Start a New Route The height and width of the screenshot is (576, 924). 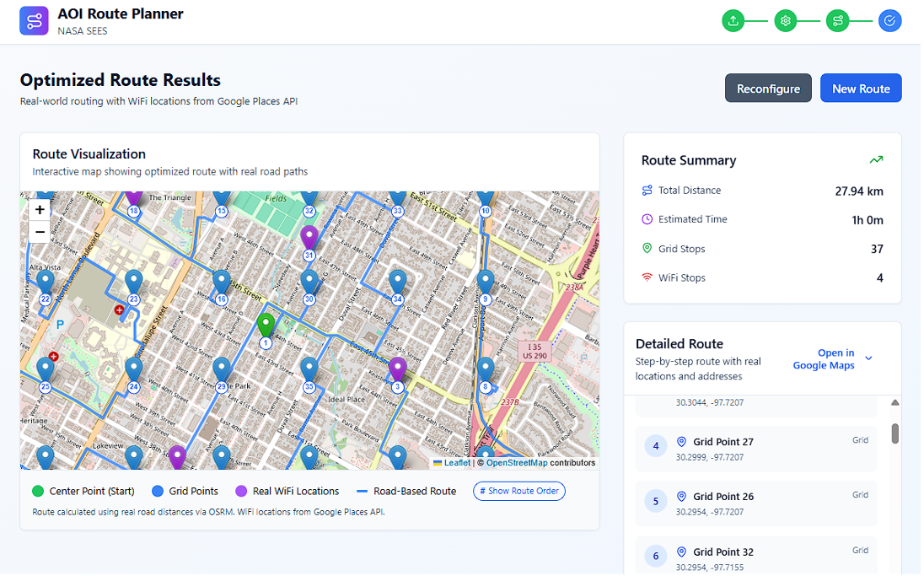(x=860, y=89)
